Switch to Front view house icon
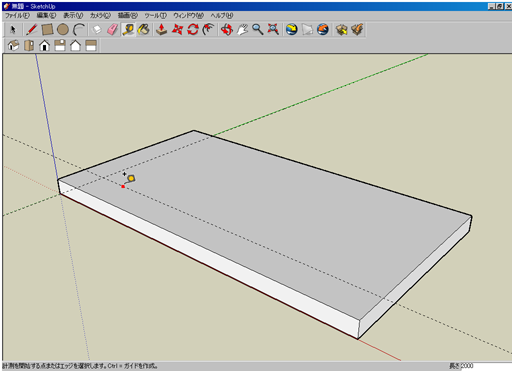This screenshot has height=371, width=512. (x=44, y=45)
